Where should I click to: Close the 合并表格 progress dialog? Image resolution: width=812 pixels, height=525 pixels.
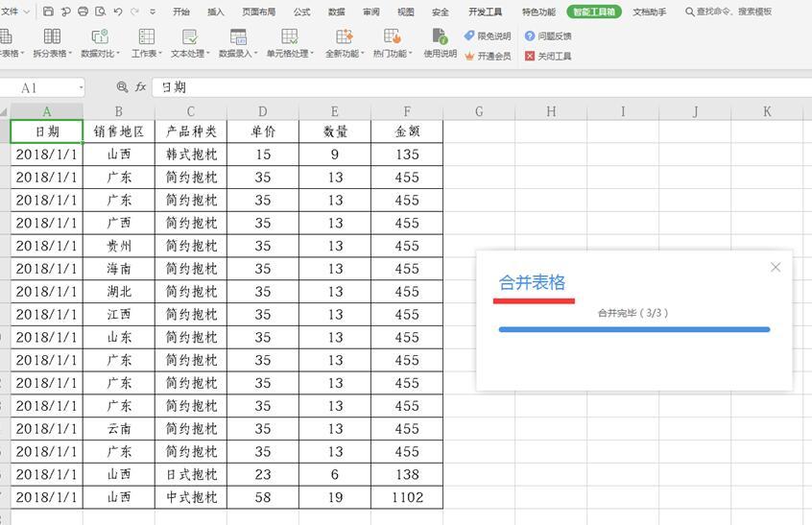[x=776, y=267]
